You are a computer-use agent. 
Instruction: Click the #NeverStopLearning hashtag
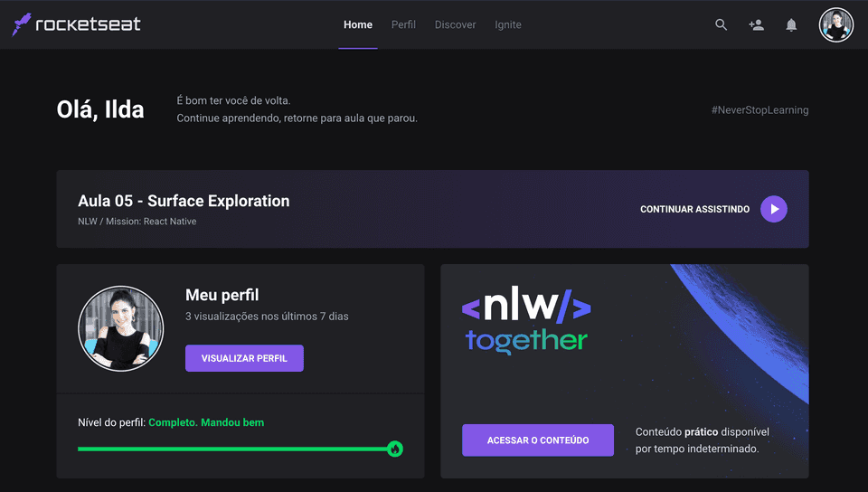point(759,110)
